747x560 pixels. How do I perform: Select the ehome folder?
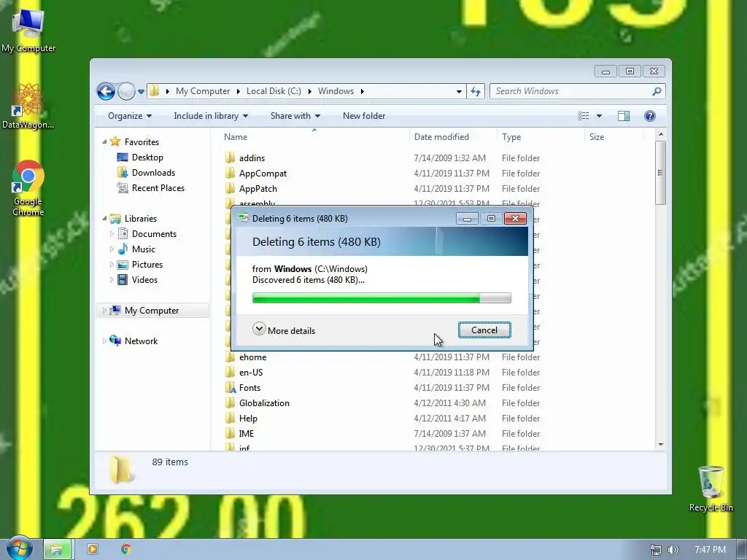tap(252, 357)
